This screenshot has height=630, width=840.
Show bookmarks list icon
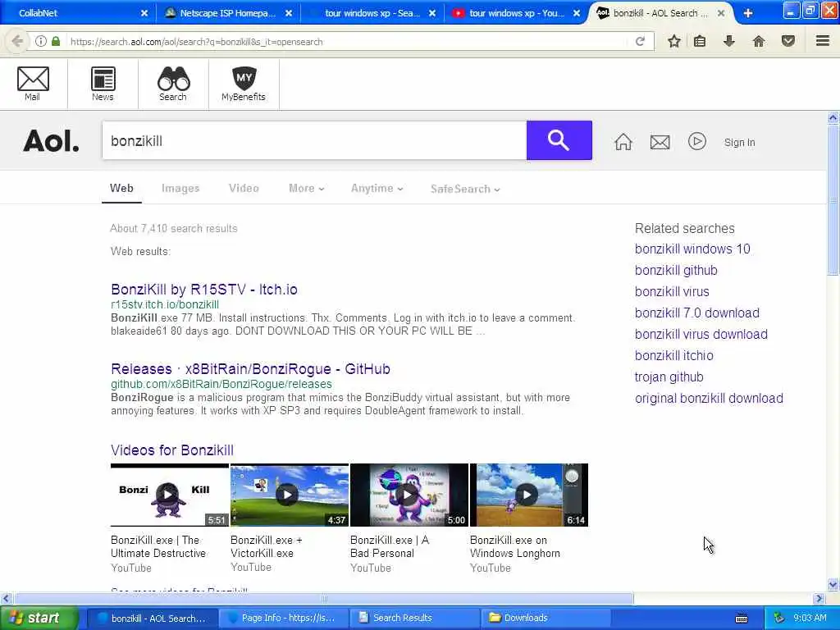[700, 41]
